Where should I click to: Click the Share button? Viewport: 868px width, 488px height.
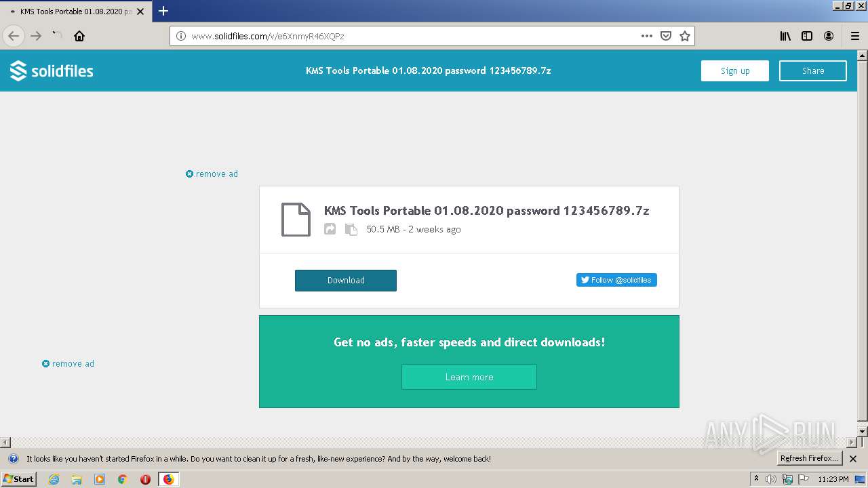(813, 70)
